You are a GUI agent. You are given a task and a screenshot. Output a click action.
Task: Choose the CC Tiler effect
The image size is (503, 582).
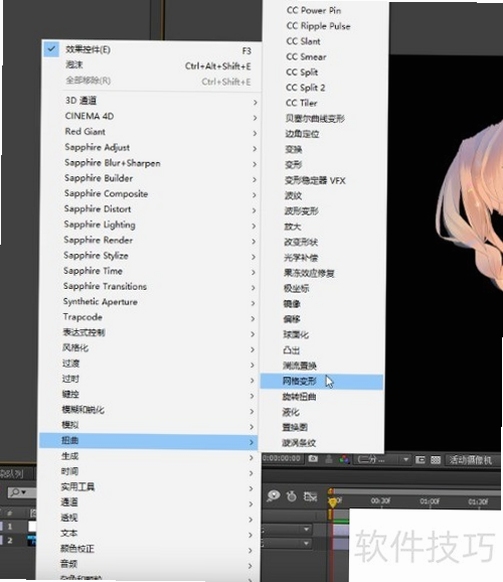coord(325,103)
